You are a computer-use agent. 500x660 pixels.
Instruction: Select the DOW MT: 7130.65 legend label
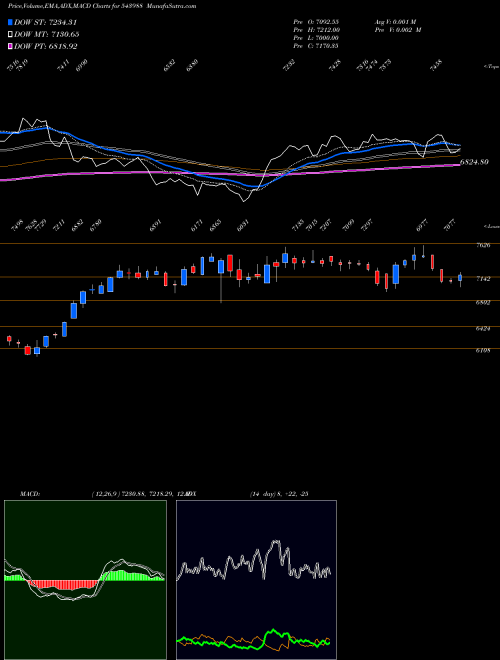pyautogui.click(x=47, y=35)
